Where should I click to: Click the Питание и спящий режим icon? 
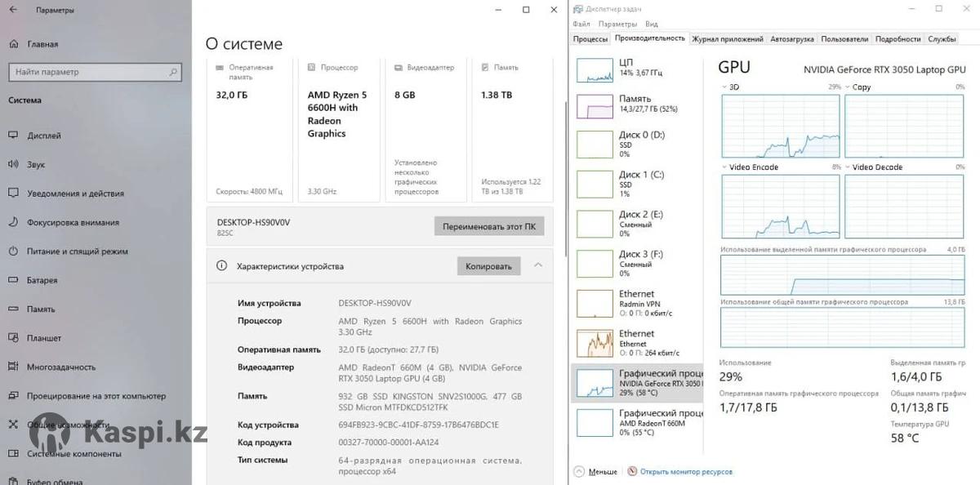point(13,251)
